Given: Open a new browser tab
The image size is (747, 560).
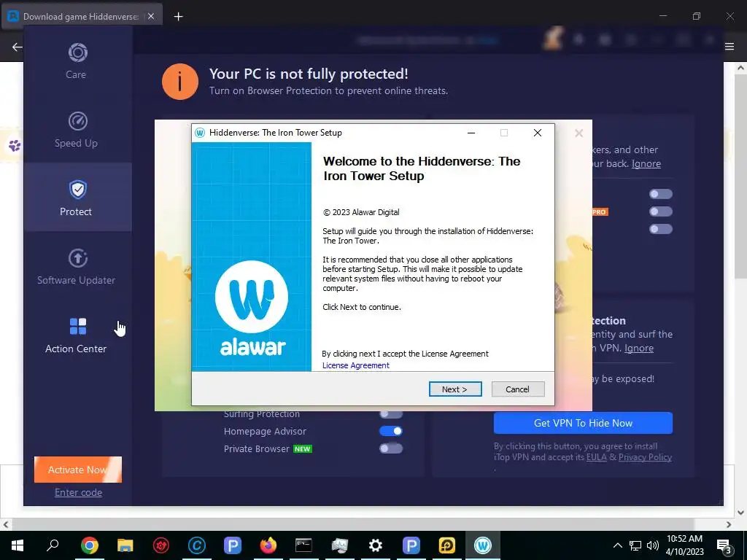Looking at the screenshot, I should [x=178, y=17].
